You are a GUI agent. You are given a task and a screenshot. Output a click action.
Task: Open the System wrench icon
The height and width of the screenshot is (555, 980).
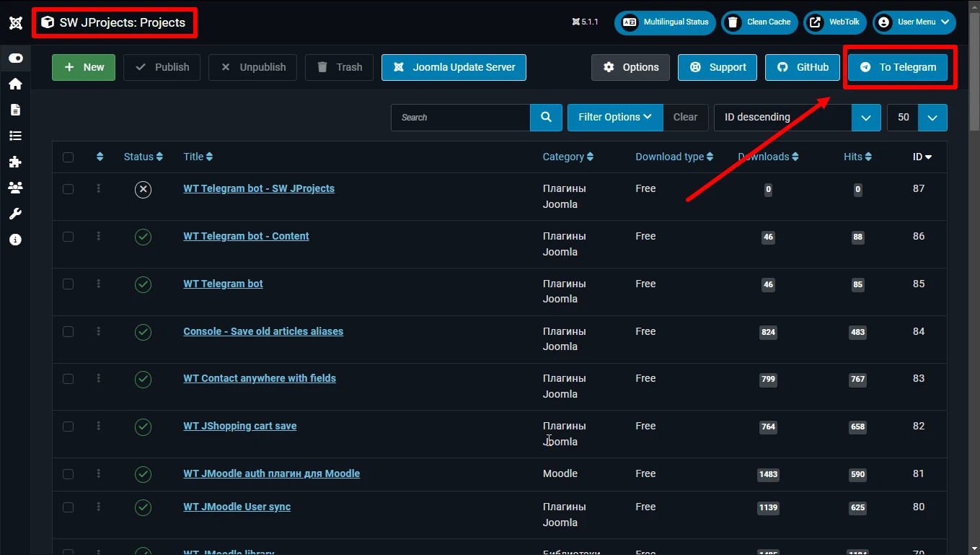click(x=15, y=214)
